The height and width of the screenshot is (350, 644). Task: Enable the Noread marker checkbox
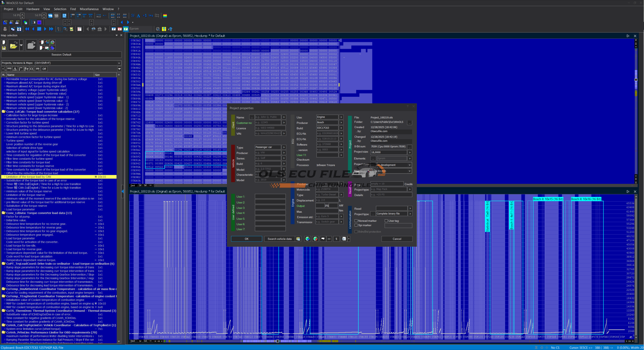356,221
